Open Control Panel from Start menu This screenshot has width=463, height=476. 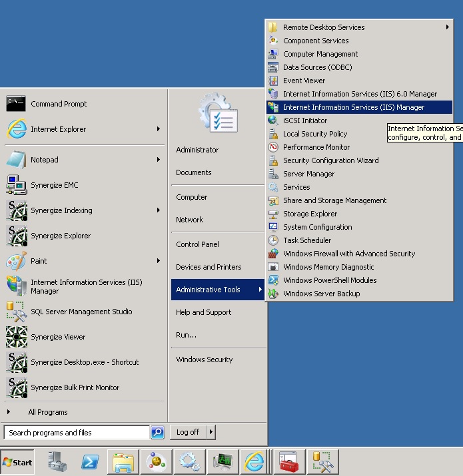tap(218, 244)
